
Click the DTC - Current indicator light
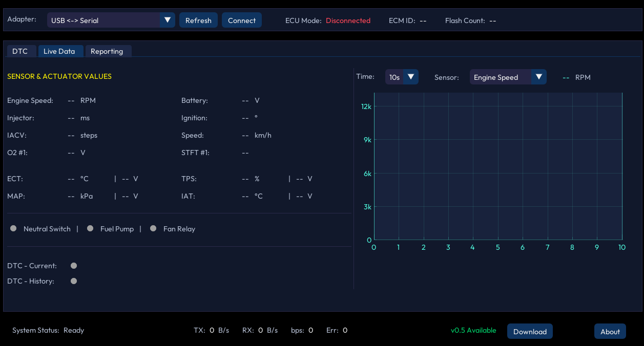74,265
